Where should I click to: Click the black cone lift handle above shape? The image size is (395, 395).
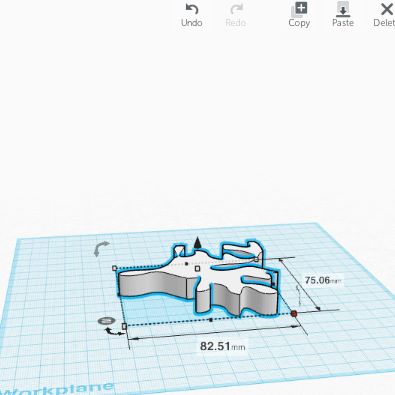coord(198,243)
